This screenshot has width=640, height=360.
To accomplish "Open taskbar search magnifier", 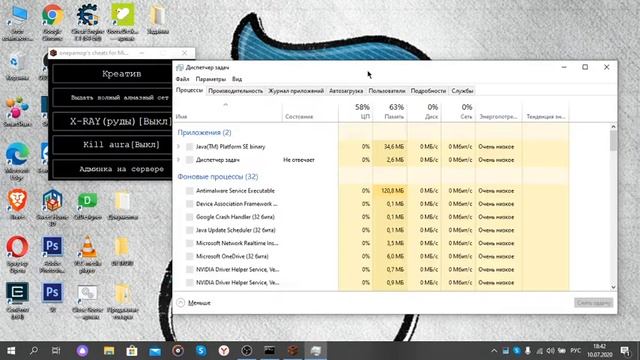I will click(34, 351).
